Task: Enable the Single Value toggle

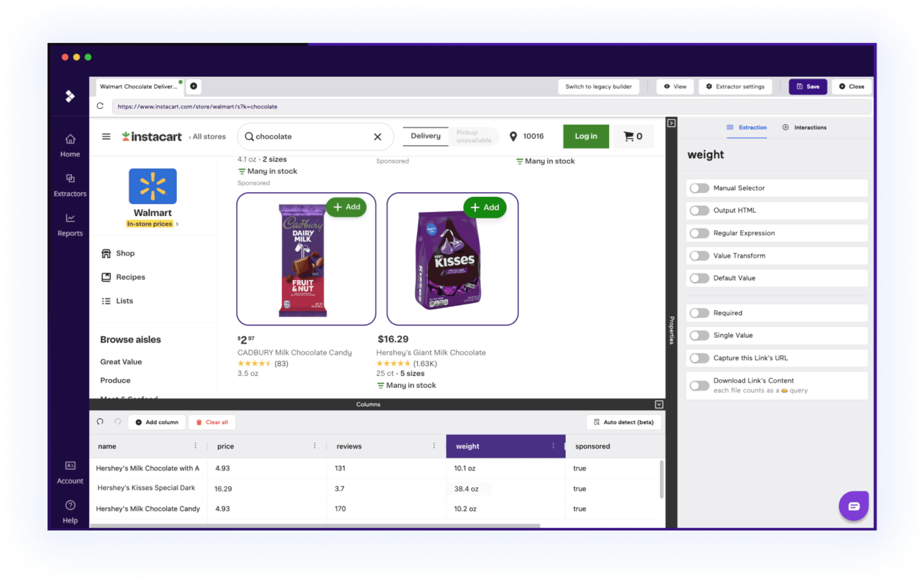Action: 699,336
